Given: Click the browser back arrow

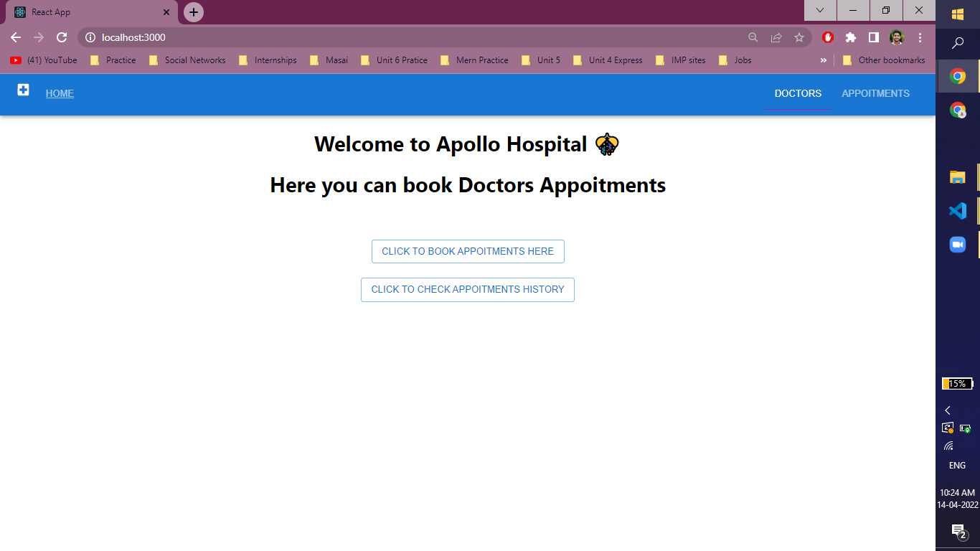Looking at the screenshot, I should point(15,37).
